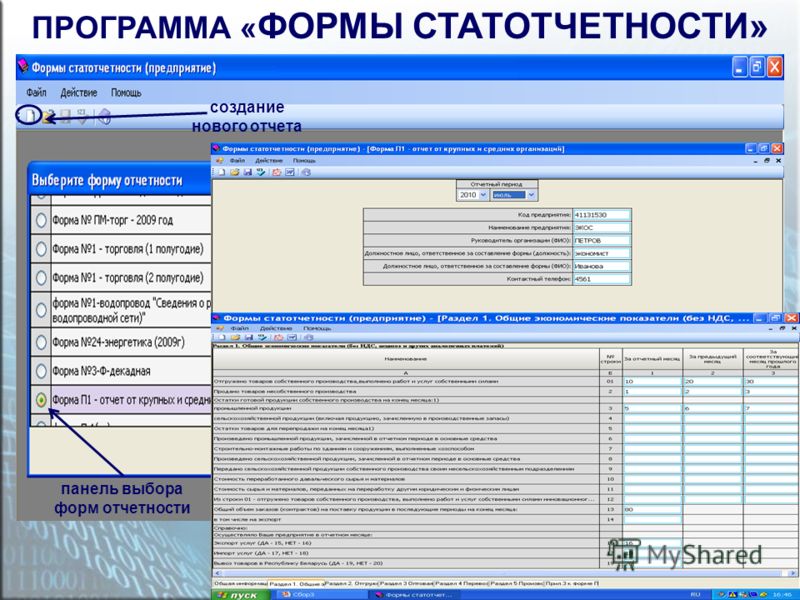Click row text Экспорт услуг (ДА - 15, НЕТ - 16)
800x600 pixels.
(x=262, y=543)
